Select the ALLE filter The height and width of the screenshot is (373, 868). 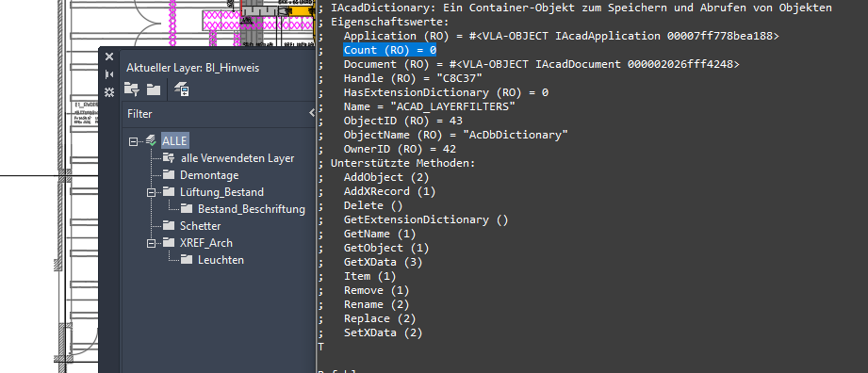click(x=174, y=141)
